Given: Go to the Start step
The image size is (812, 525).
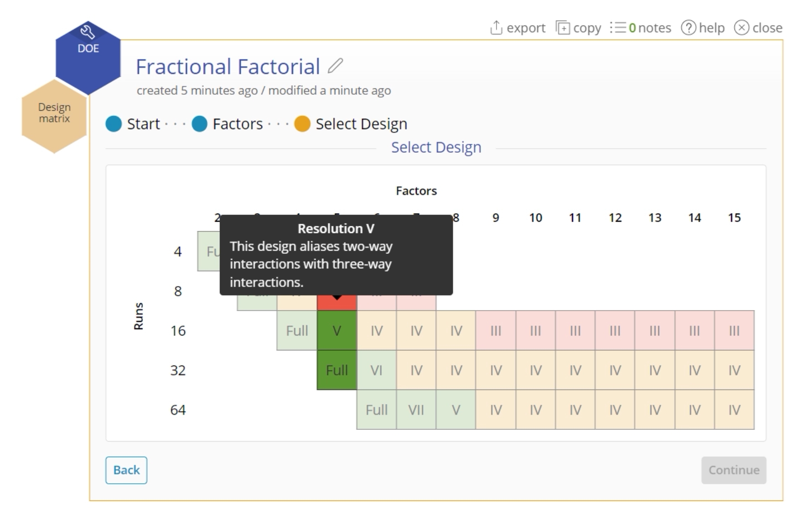Looking at the screenshot, I should click(x=114, y=124).
